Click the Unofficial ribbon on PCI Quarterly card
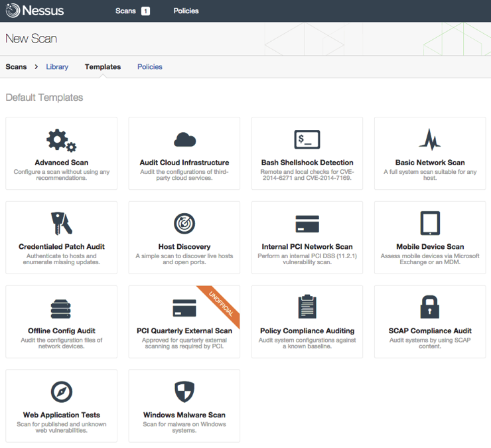Screen dimensions: 491x448 pos(221,304)
